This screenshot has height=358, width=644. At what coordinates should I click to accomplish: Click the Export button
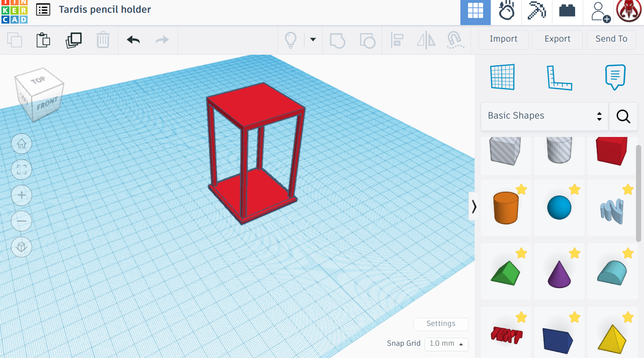tap(558, 39)
